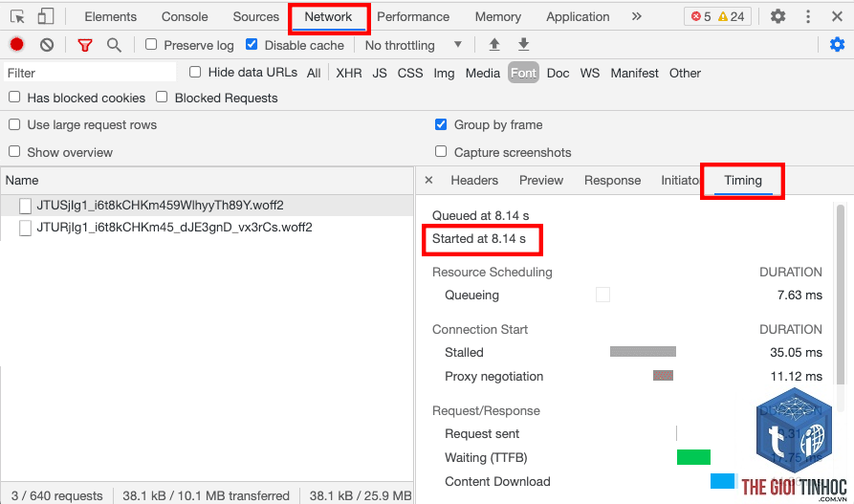This screenshot has height=504, width=854.
Task: Filter requests by the XHR type
Action: (349, 73)
